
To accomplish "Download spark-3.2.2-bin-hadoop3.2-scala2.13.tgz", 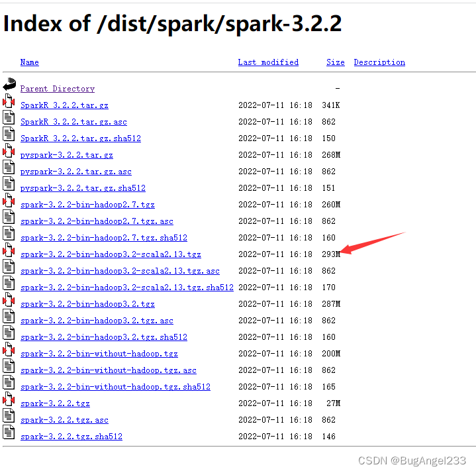I will pos(111,254).
